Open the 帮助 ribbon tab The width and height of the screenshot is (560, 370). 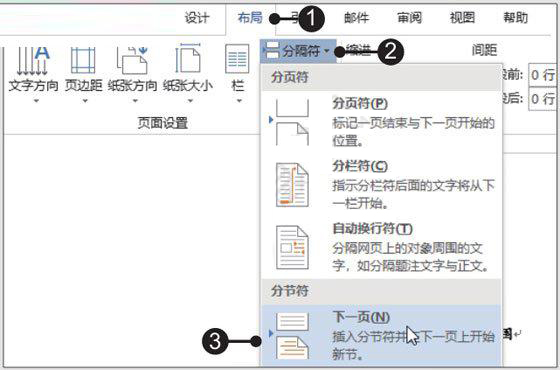[x=515, y=18]
